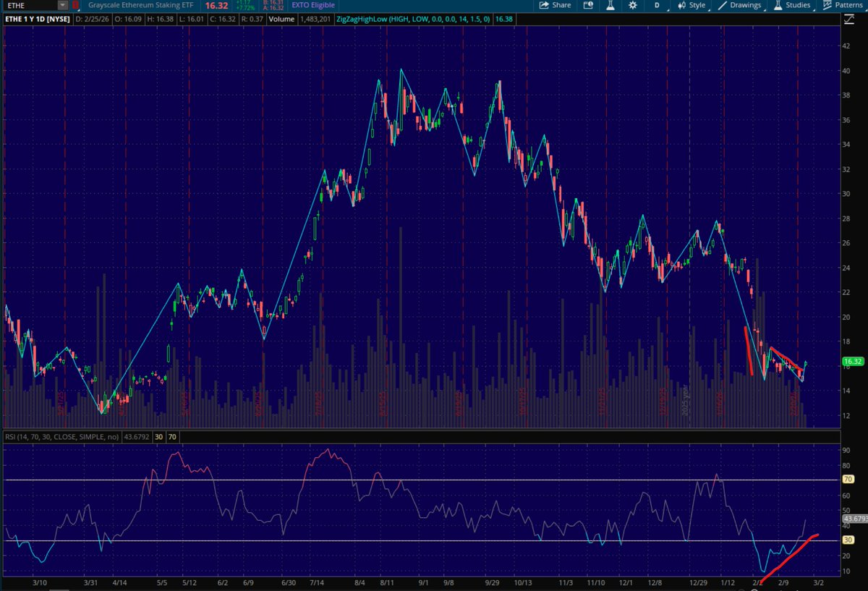Viewport: 868px width, 591px height.
Task: Click the green 16.32 price axis bubble
Action: pos(853,360)
